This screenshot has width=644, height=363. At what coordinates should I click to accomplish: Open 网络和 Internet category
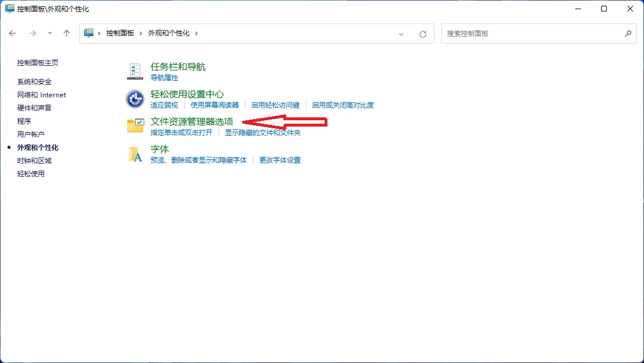(41, 95)
